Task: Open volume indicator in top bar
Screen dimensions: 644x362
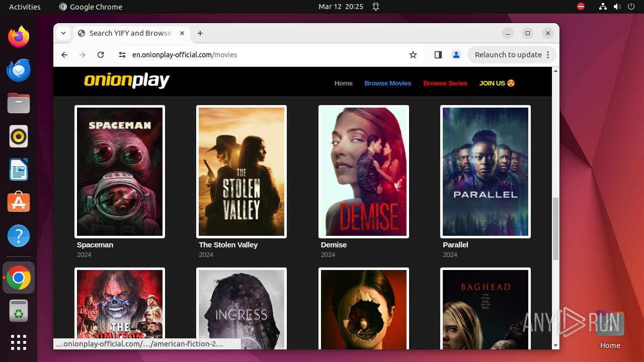Action: click(617, 7)
